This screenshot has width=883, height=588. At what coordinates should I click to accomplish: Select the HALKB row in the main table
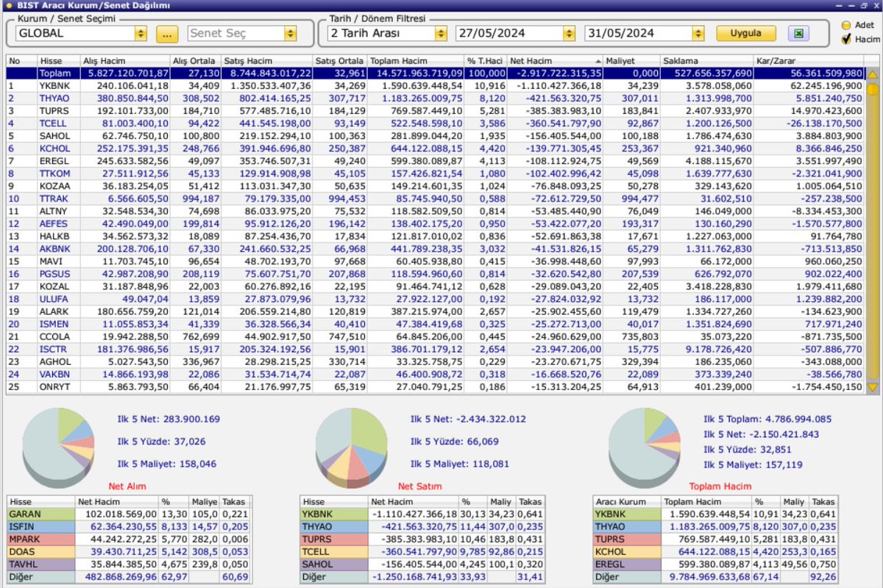[x=435, y=236]
